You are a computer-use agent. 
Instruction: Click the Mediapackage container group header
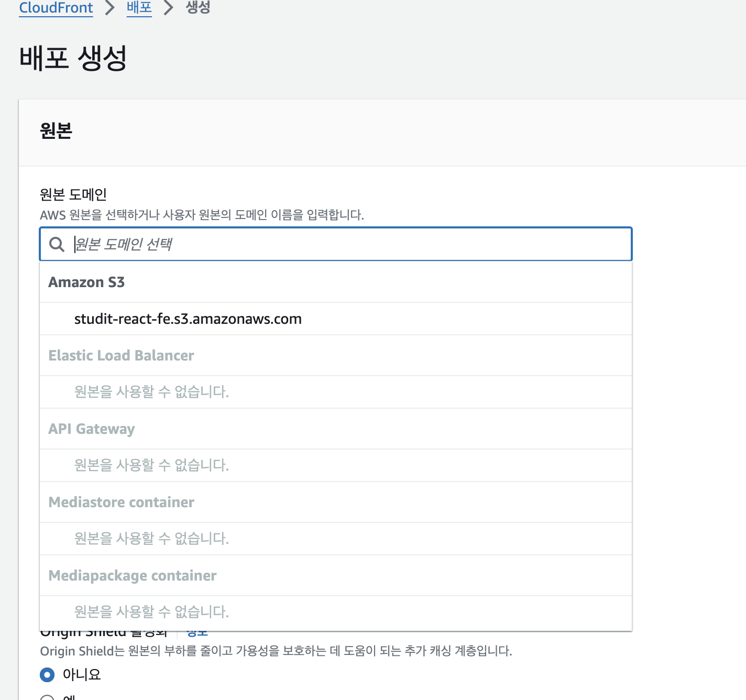[336, 576]
